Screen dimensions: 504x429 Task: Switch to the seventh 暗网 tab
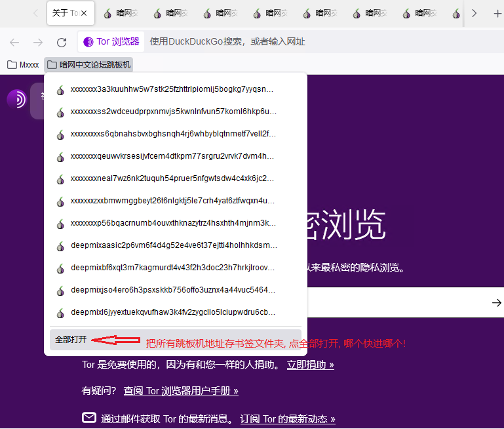coord(420,13)
